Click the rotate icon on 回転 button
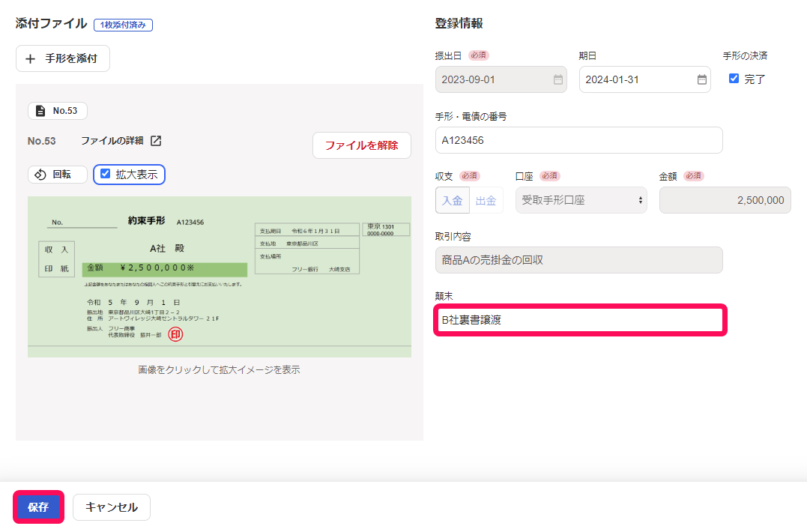Image resolution: width=807 pixels, height=532 pixels. (40, 175)
